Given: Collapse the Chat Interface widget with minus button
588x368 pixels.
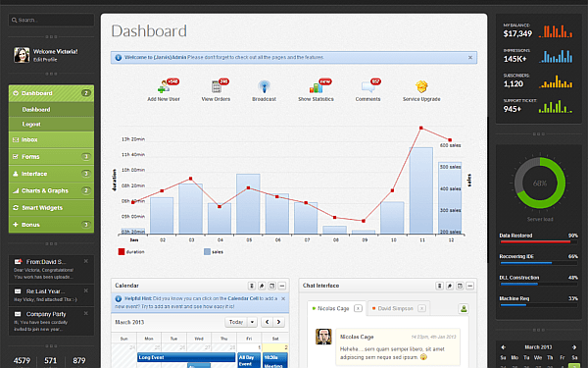Looking at the screenshot, I should point(469,286).
